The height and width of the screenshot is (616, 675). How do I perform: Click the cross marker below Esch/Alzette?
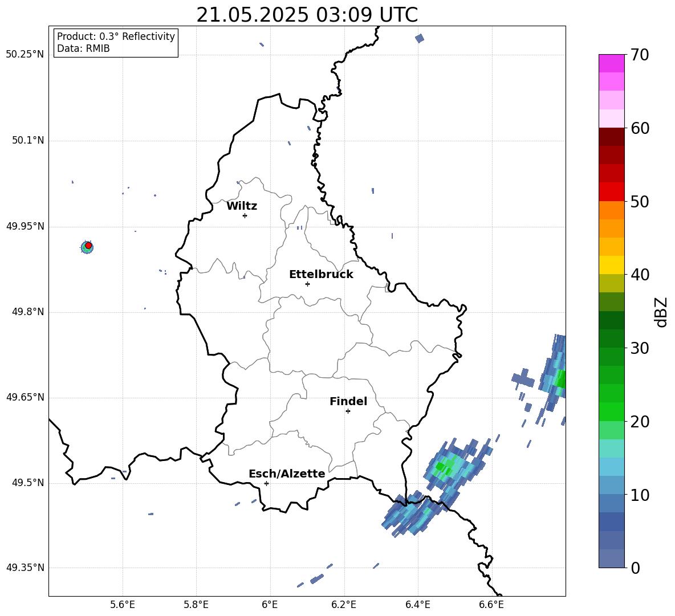(x=266, y=483)
